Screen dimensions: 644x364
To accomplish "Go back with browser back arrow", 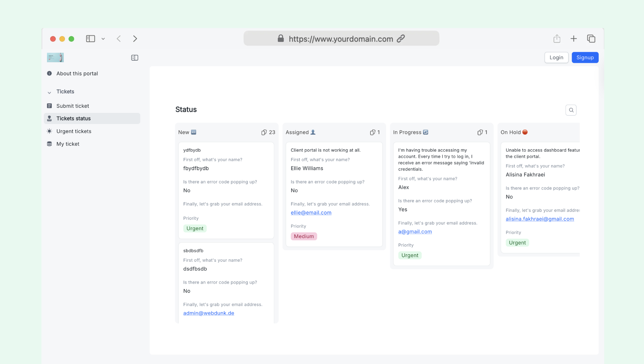I will coord(119,39).
